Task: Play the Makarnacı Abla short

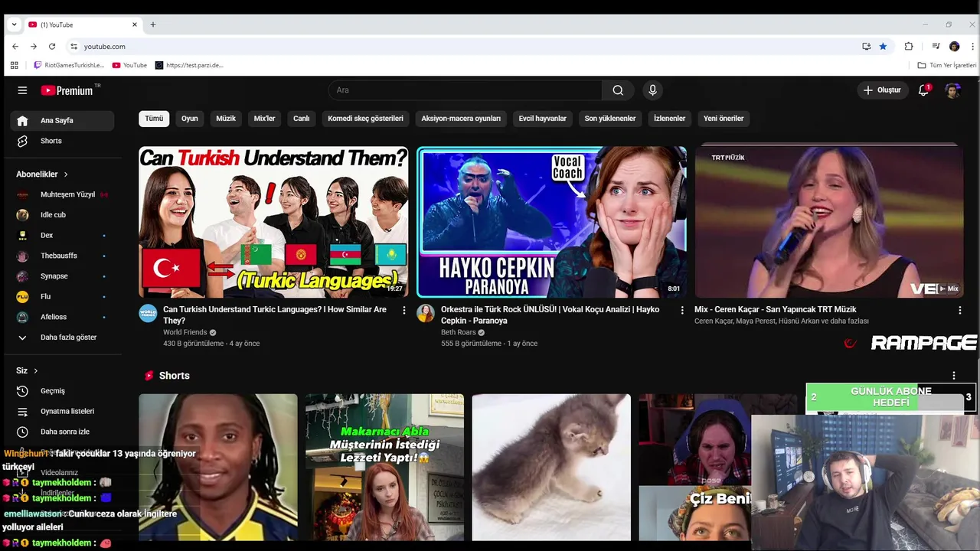Action: point(384,468)
